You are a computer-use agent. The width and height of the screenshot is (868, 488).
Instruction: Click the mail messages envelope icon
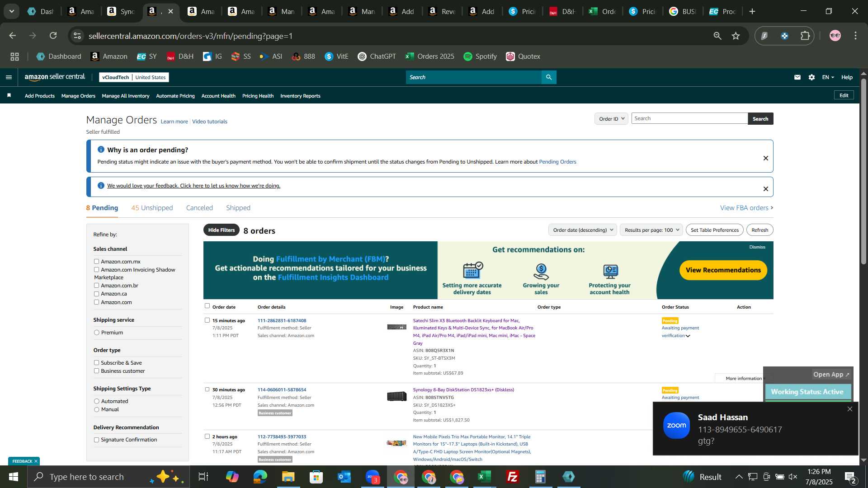click(797, 77)
